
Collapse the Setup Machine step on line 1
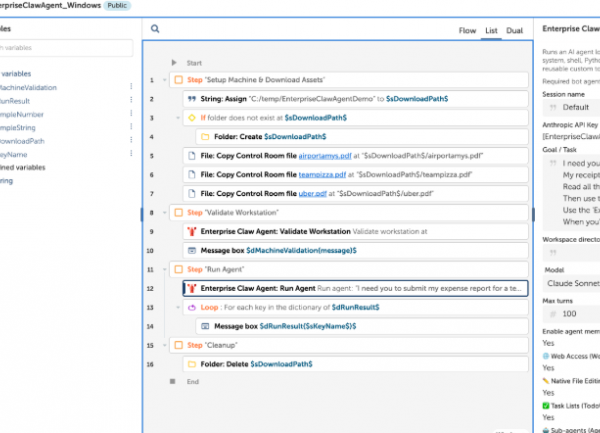[x=165, y=80]
